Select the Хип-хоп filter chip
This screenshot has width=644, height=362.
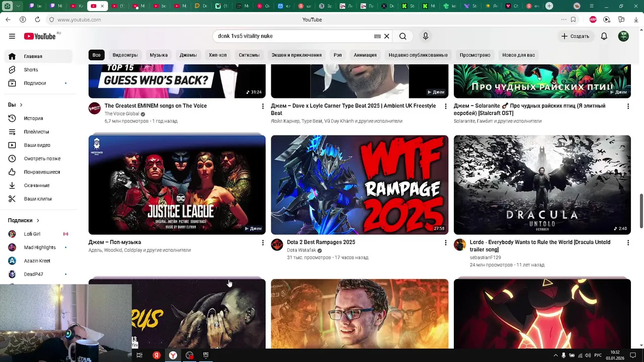(x=218, y=55)
